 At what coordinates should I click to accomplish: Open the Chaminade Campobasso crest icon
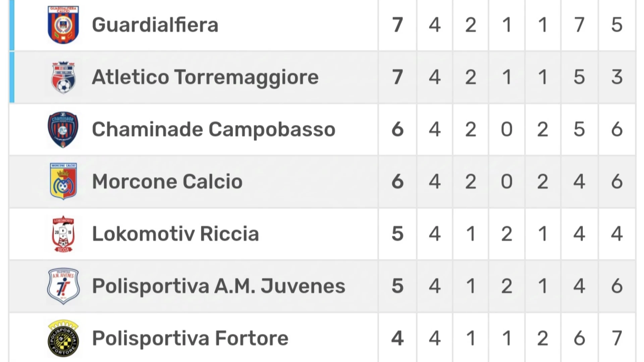63,129
